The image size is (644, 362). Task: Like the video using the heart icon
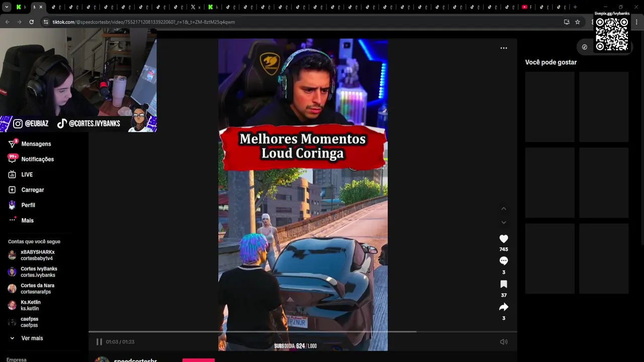pos(504,239)
